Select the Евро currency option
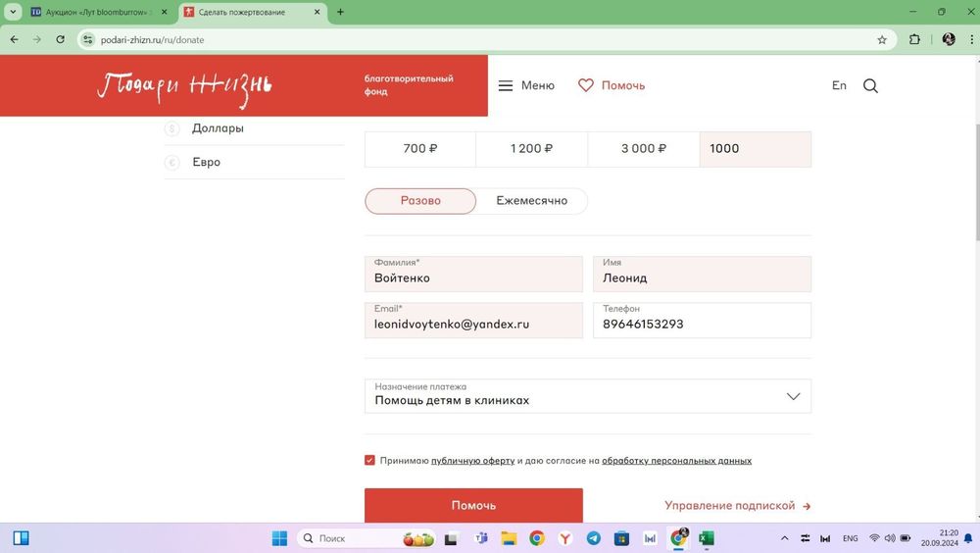Image resolution: width=980 pixels, height=553 pixels. pos(206,162)
